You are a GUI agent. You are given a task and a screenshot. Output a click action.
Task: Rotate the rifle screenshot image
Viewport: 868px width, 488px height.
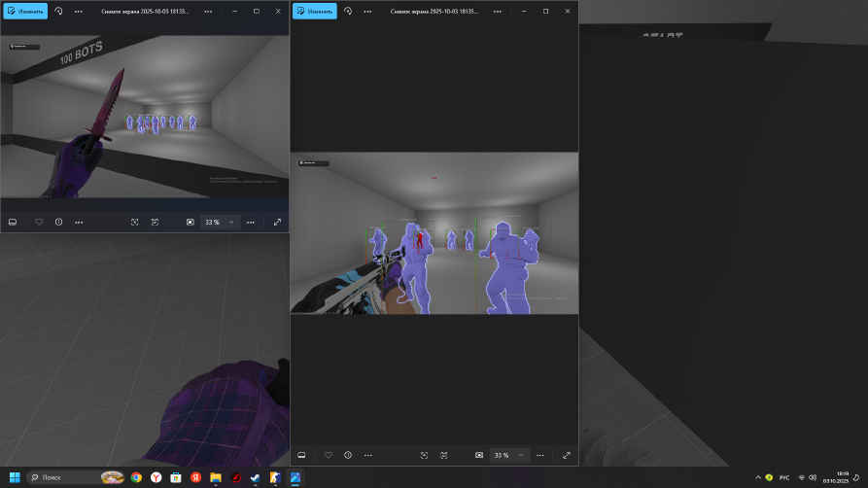coord(348,11)
